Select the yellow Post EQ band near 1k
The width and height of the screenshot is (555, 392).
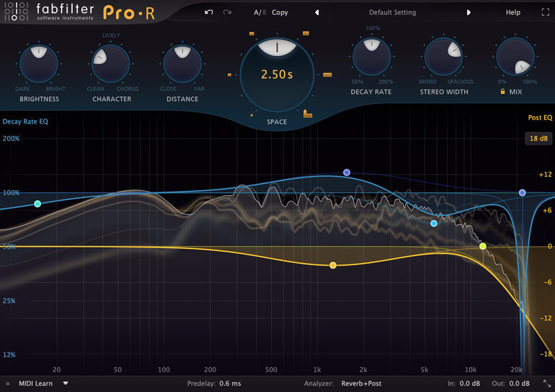click(333, 265)
